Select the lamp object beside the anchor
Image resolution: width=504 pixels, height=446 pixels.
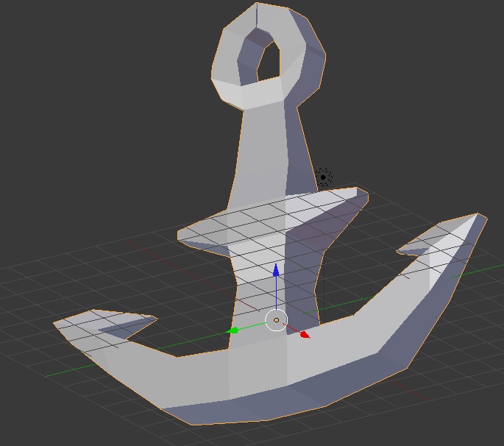point(323,177)
